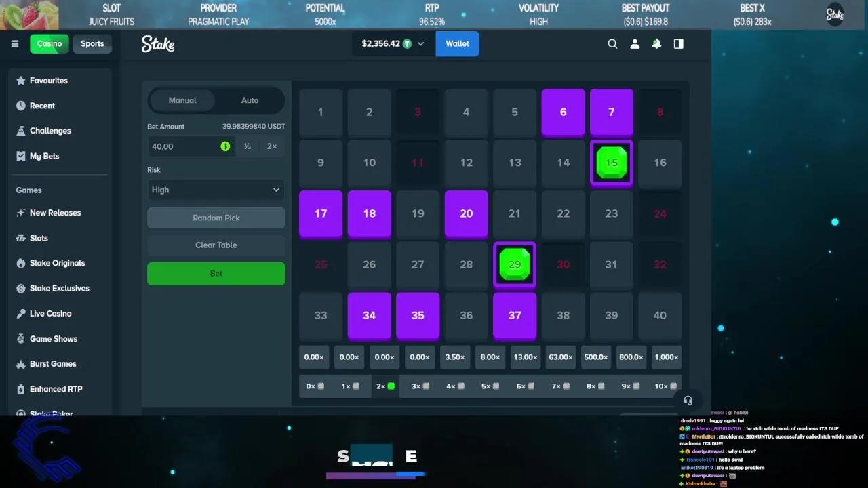Deselect keno tile 17
Screen dimensions: 868x488
[x=321, y=214]
